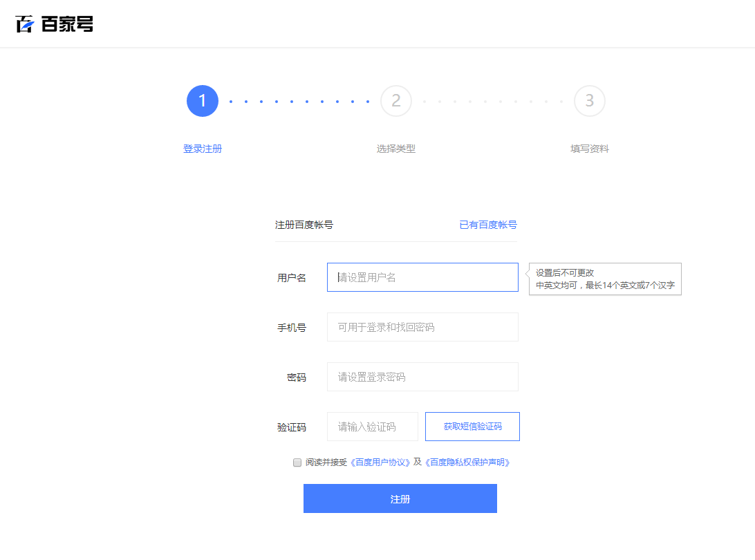Click the 手机号 phone number field
The width and height of the screenshot is (755, 560).
pos(422,327)
